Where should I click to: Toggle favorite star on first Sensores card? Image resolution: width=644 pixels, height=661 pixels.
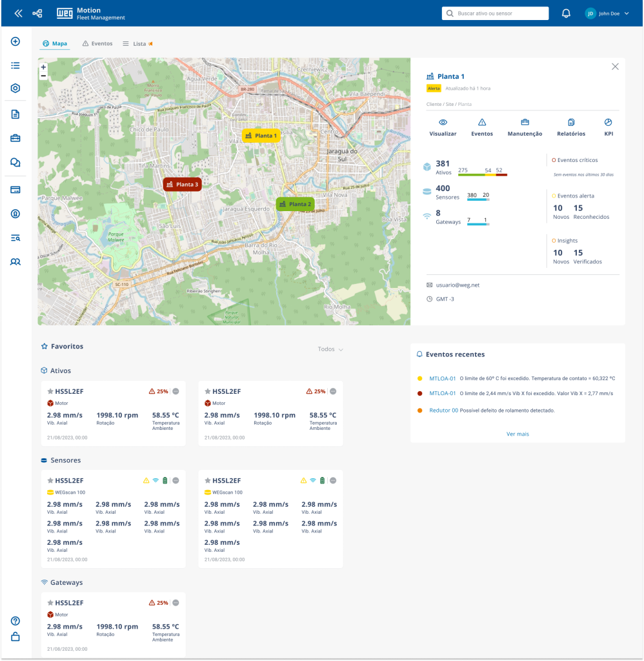tap(50, 481)
